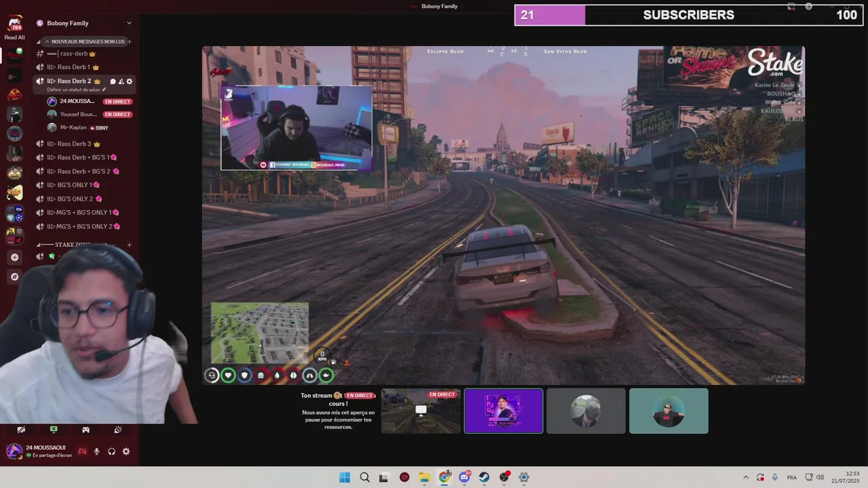
Task: Show hidden system tray icons
Action: pos(746,478)
